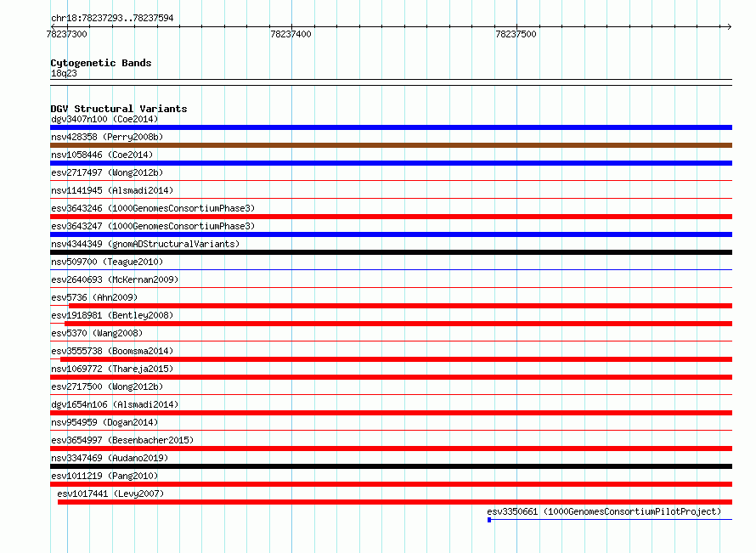The width and height of the screenshot is (756, 553).
Task: Click the 78237500 ruler position
Action: coord(516,34)
